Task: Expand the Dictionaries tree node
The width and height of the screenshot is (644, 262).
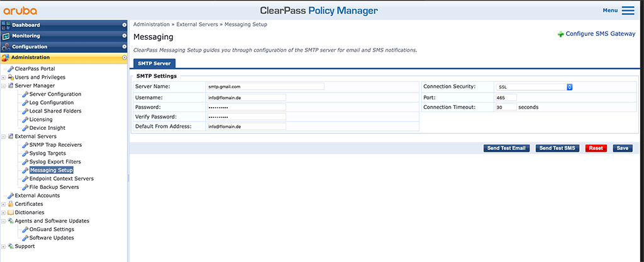Action: (3, 213)
